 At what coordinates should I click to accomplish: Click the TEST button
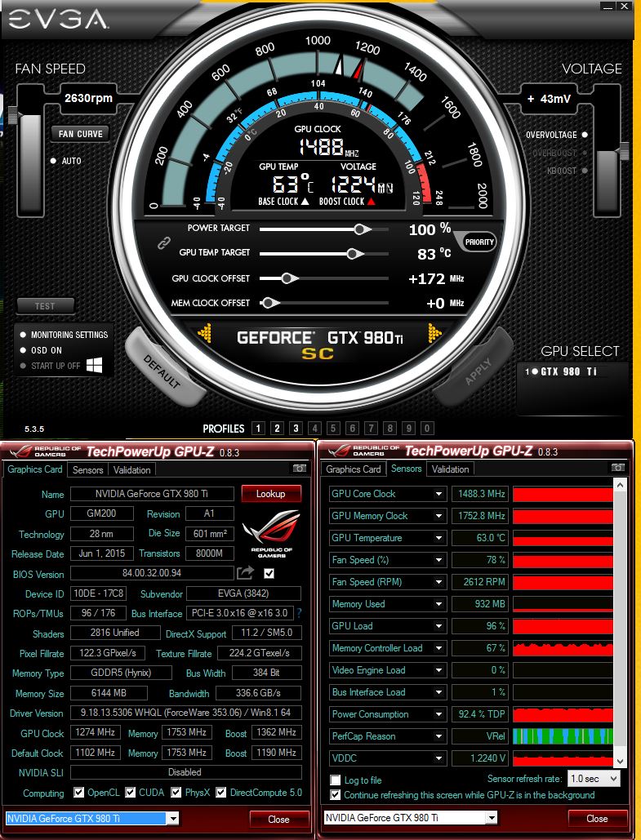pos(45,306)
